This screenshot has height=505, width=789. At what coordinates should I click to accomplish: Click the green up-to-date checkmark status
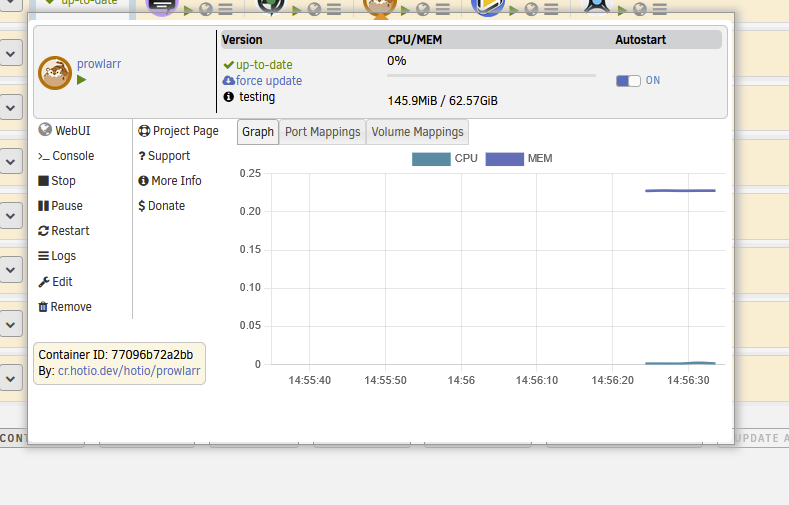258,65
